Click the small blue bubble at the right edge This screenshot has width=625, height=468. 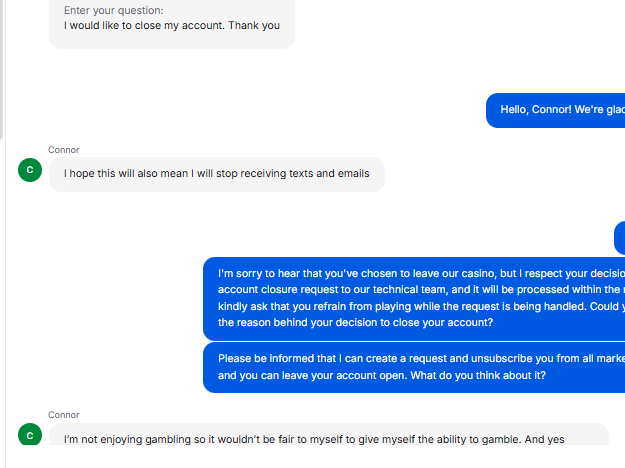click(619, 238)
